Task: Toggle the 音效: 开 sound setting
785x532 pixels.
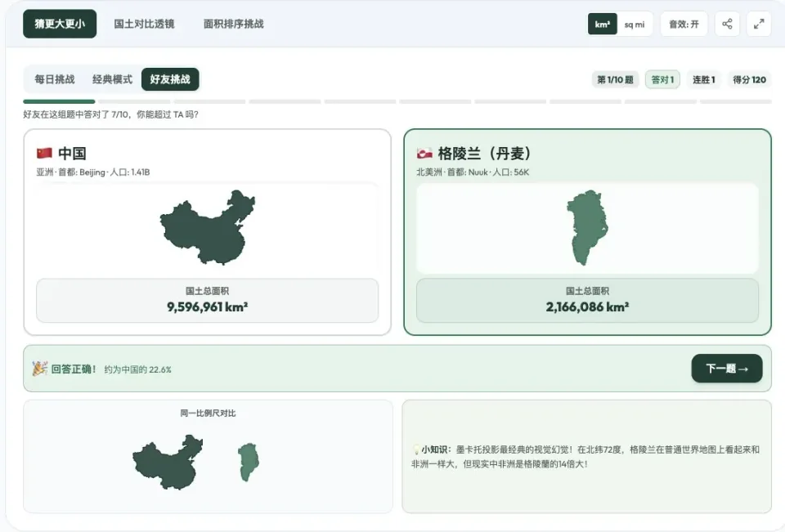Action: [684, 24]
